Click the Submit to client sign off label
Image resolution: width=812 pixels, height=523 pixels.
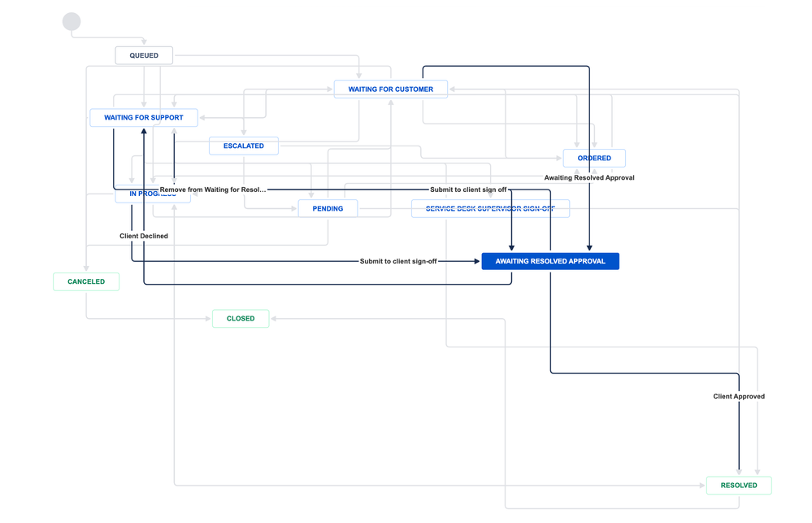[468, 190]
